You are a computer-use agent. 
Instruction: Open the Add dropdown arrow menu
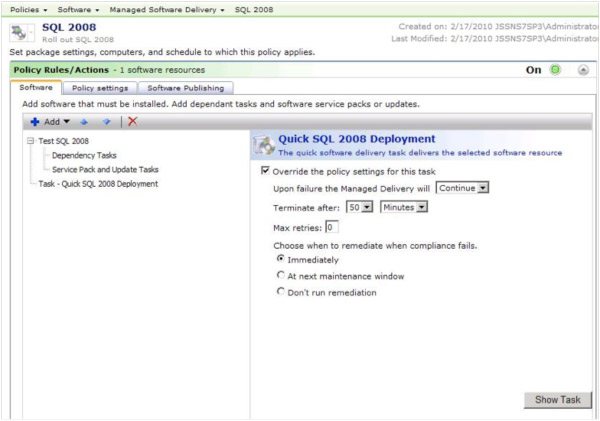[67, 121]
